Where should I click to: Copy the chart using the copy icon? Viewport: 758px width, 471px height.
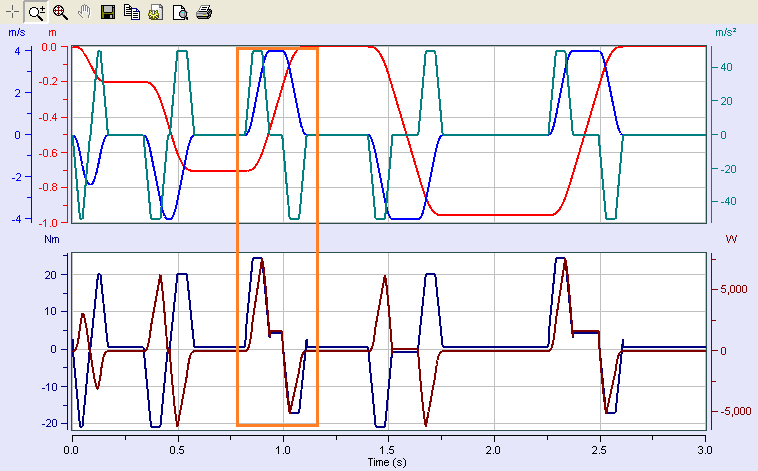[x=132, y=12]
